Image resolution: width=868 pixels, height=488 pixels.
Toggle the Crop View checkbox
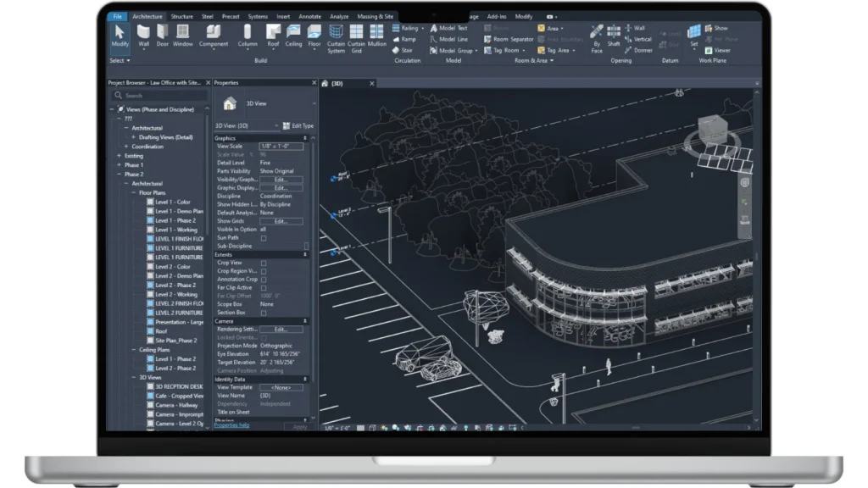[264, 263]
